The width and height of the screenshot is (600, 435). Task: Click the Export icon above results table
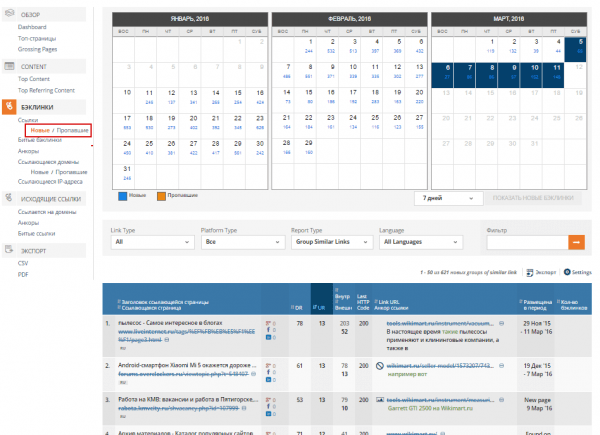click(530, 272)
